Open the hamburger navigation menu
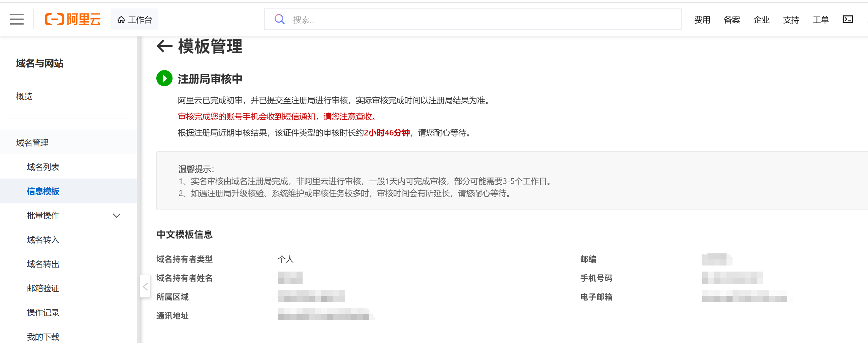868x343 pixels. pos(17,20)
